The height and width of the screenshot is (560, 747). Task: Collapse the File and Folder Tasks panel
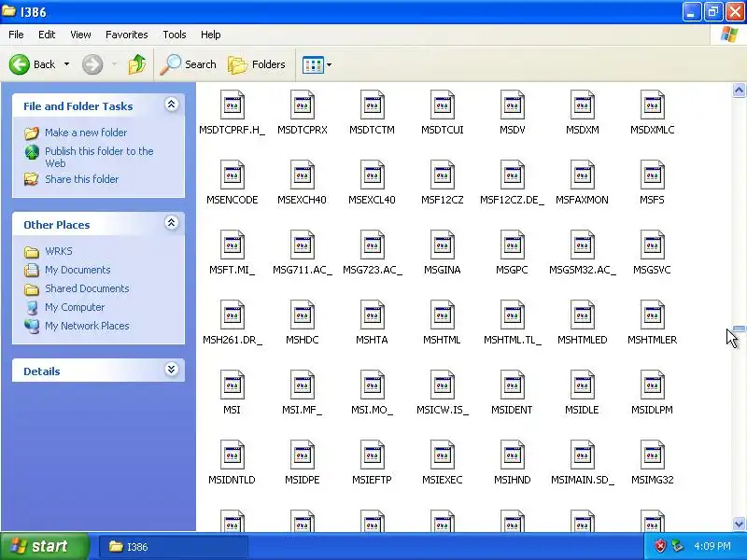(x=171, y=105)
